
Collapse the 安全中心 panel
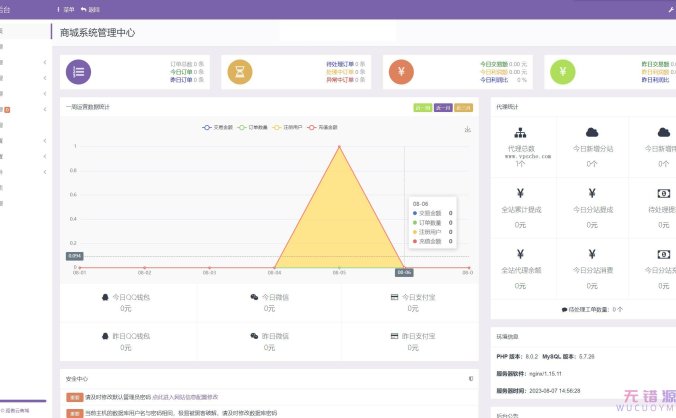coord(470,379)
